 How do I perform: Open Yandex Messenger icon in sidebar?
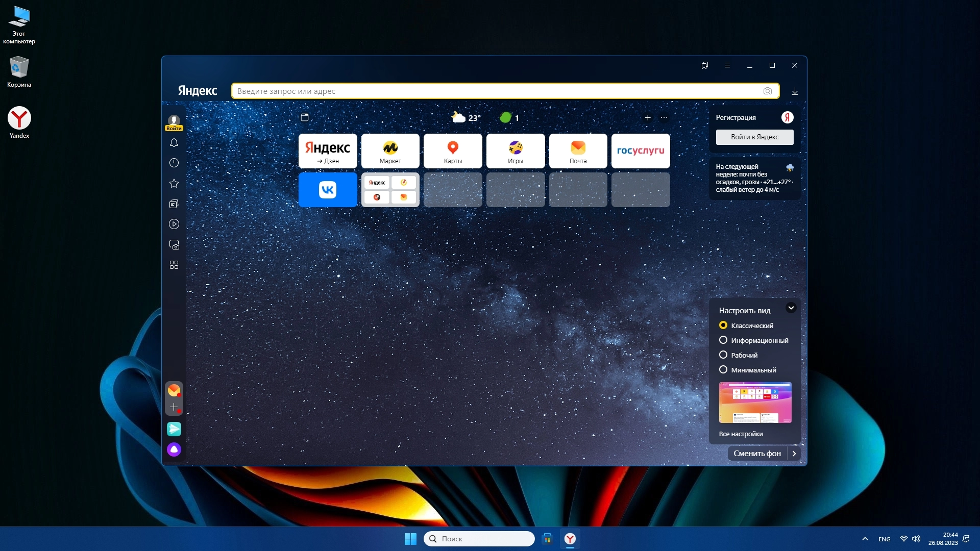coord(174,429)
